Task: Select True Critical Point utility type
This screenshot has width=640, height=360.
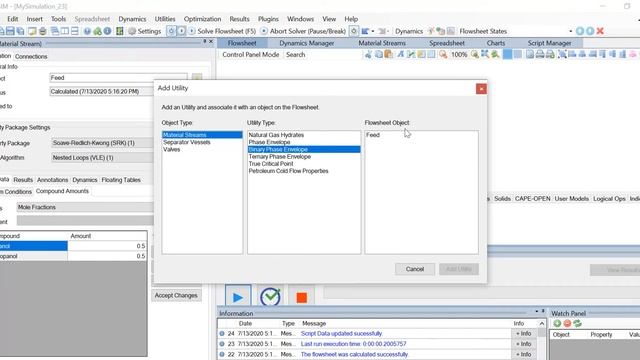Action: click(x=271, y=164)
